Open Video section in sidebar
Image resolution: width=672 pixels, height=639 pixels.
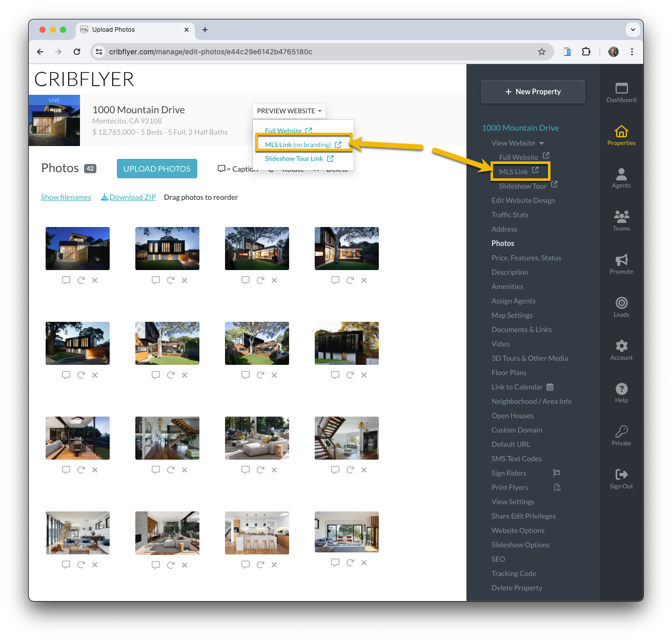point(501,344)
